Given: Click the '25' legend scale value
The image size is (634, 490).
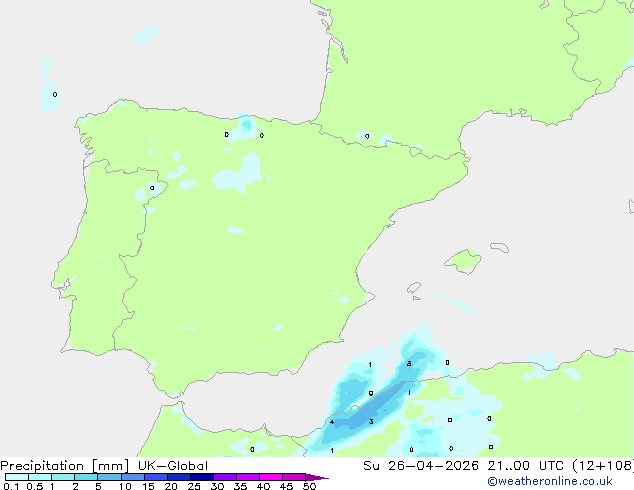Looking at the screenshot, I should 194,486.
